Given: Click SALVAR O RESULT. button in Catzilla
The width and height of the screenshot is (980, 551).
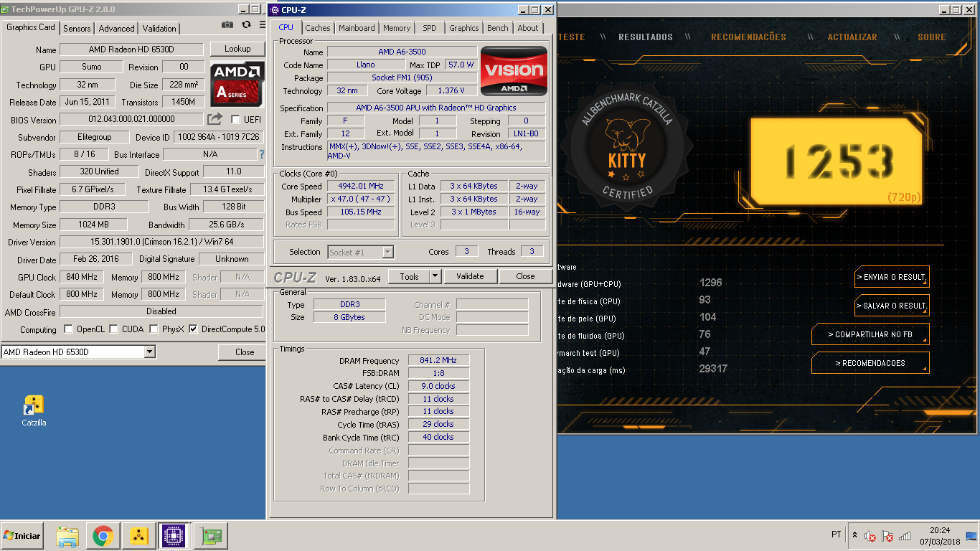Looking at the screenshot, I should click(892, 306).
